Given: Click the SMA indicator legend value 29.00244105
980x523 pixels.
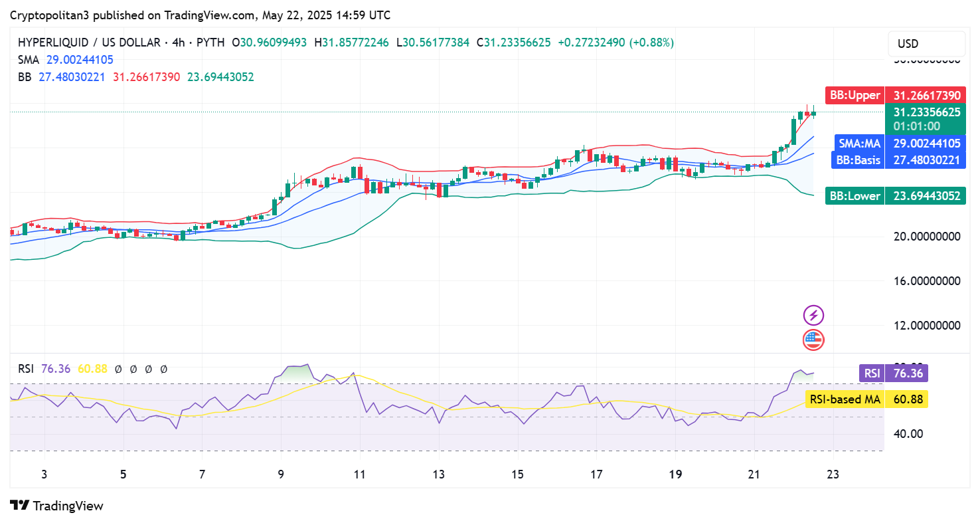Looking at the screenshot, I should (80, 60).
